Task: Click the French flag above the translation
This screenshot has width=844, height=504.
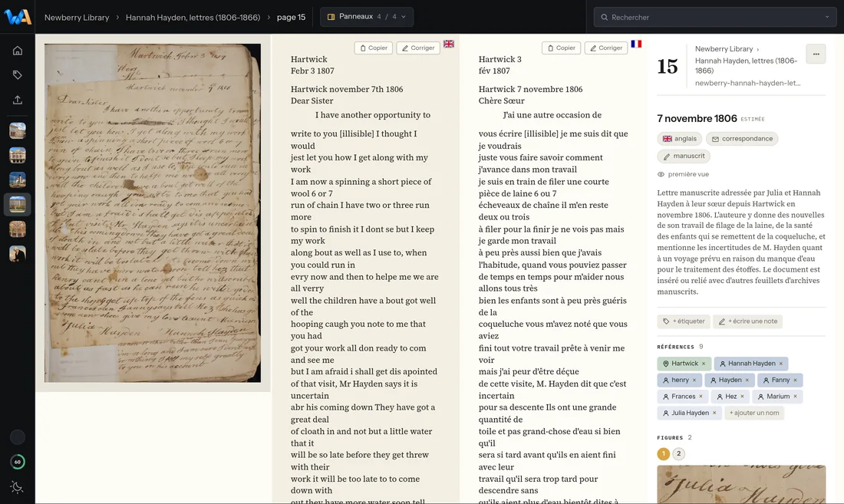Action: coord(636,44)
